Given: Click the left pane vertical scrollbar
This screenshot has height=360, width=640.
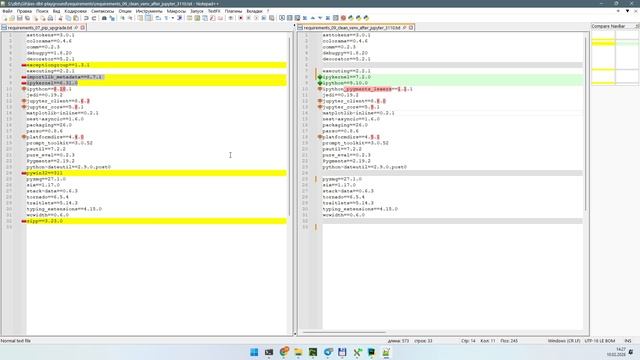Looking at the screenshot, I should 290,127.
